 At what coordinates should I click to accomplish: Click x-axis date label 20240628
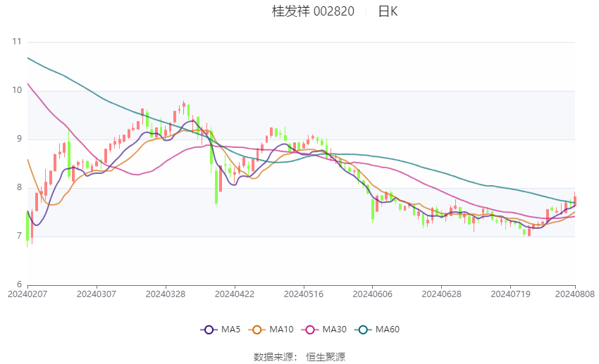[x=442, y=294]
